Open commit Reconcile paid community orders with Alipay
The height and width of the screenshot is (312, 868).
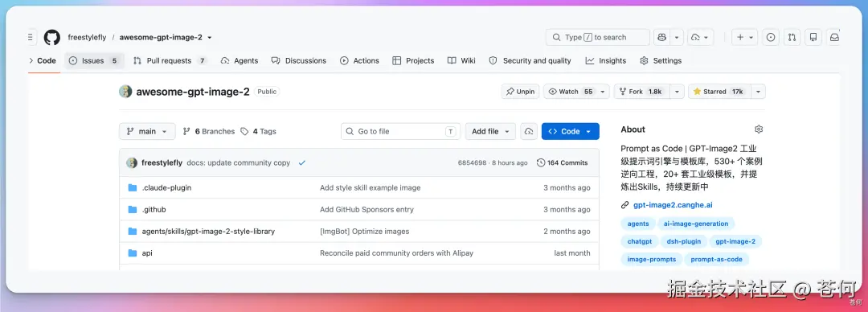397,253
